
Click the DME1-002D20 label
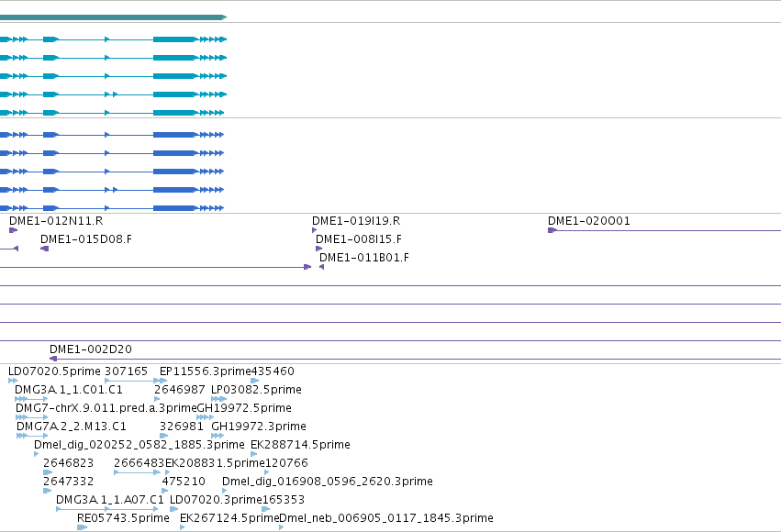tap(91, 349)
